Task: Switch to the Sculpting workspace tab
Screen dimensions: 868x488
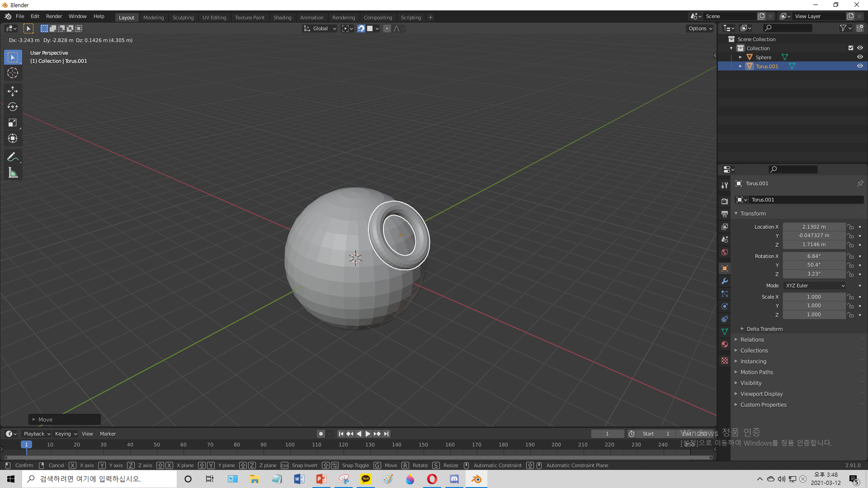Action: (183, 18)
